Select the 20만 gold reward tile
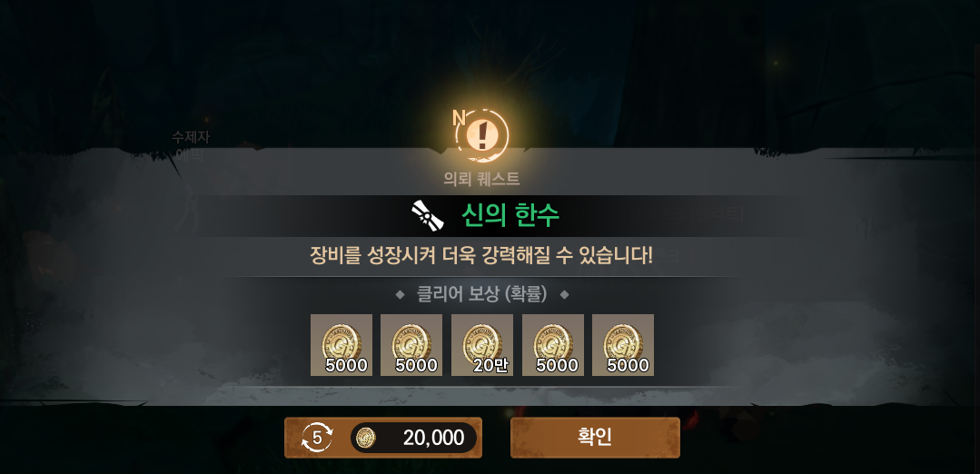Viewport: 980px width, 474px height. tap(482, 345)
